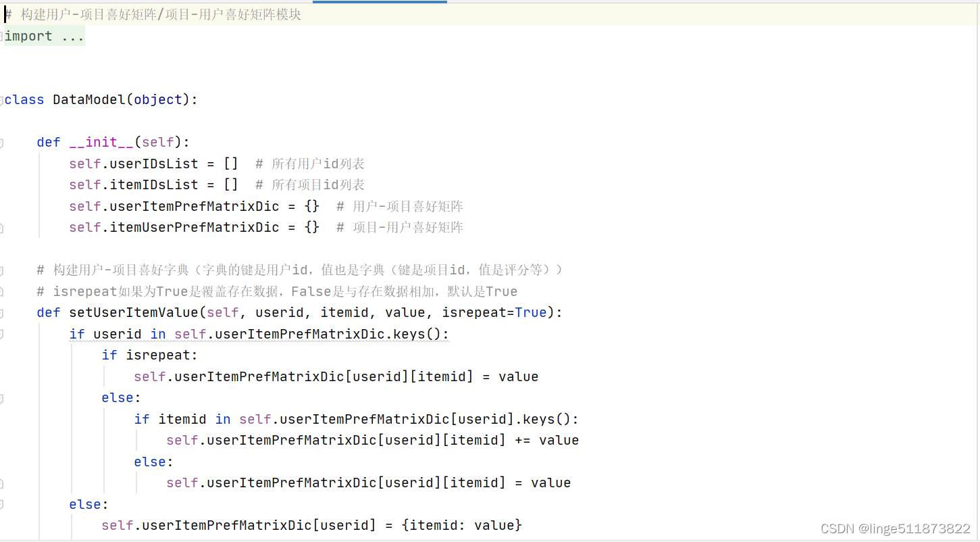The image size is (980, 542).
Task: Click the "isrepeat=True" default parameter
Action: [x=494, y=313]
